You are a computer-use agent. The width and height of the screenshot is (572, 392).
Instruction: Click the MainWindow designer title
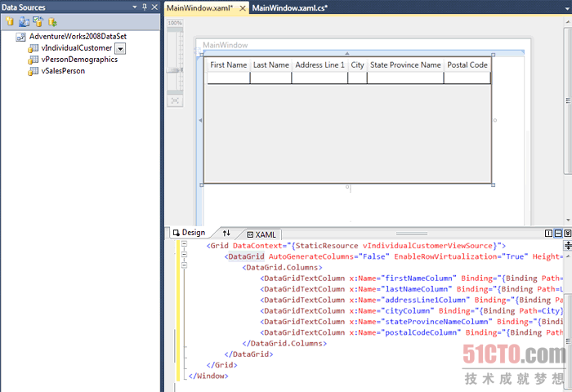225,45
